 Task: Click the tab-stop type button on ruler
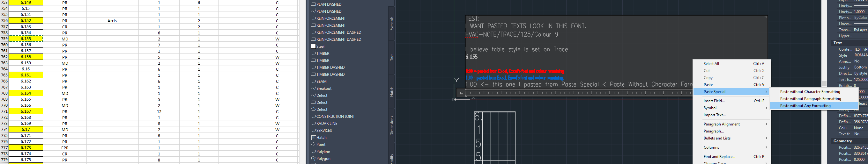461,93
